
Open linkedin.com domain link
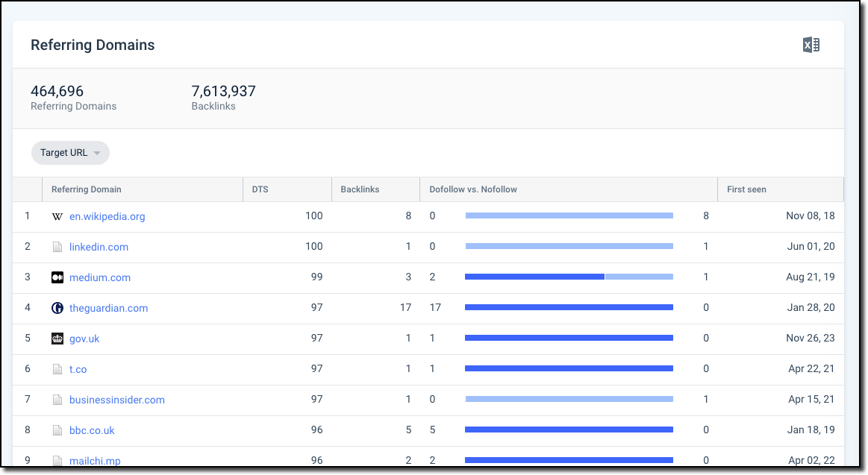(99, 247)
